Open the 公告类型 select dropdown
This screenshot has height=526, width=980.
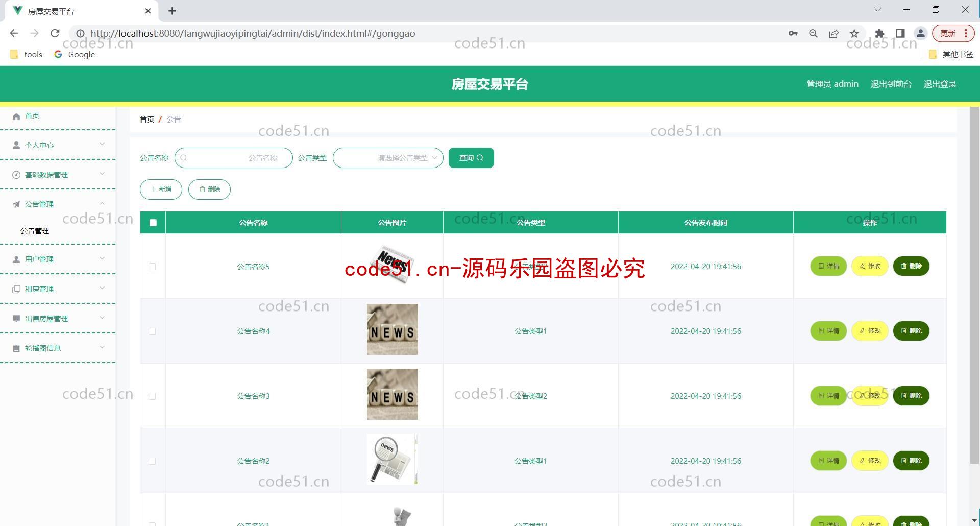(388, 158)
